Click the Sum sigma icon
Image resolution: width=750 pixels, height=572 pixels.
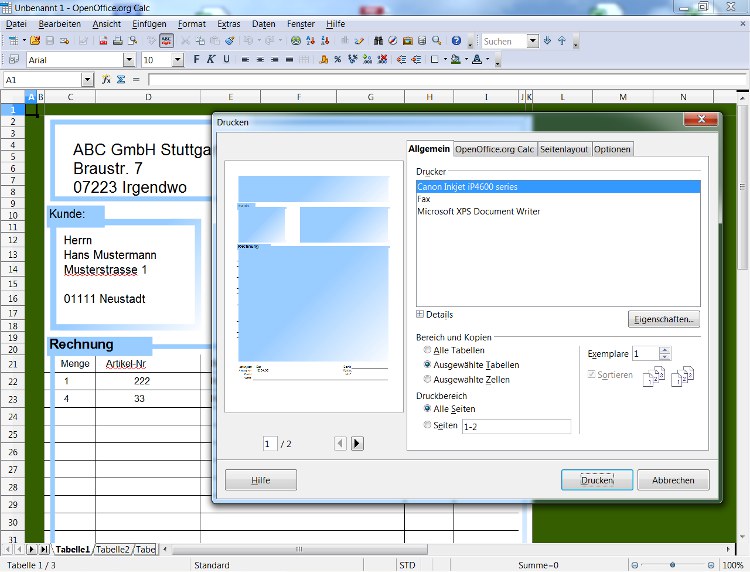pyautogui.click(x=121, y=79)
